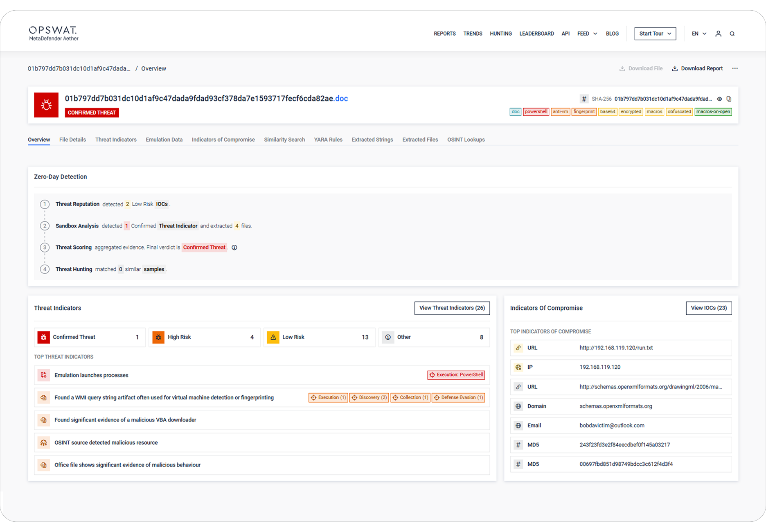Expand the FEED dropdown menu
Image resolution: width=766 pixels, height=532 pixels.
tap(587, 34)
